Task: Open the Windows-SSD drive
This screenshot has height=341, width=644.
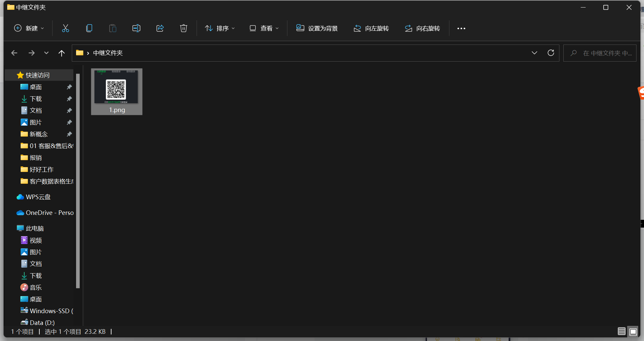Action: (x=47, y=311)
